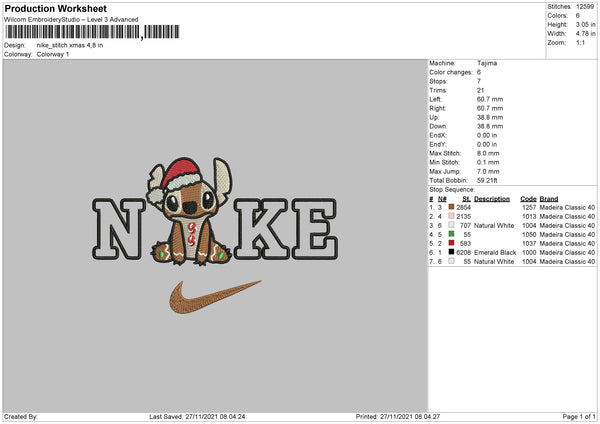Image resolution: width=600 pixels, height=424 pixels.
Task: Click the Total Bobbin value 59.21ft
Action: click(487, 180)
